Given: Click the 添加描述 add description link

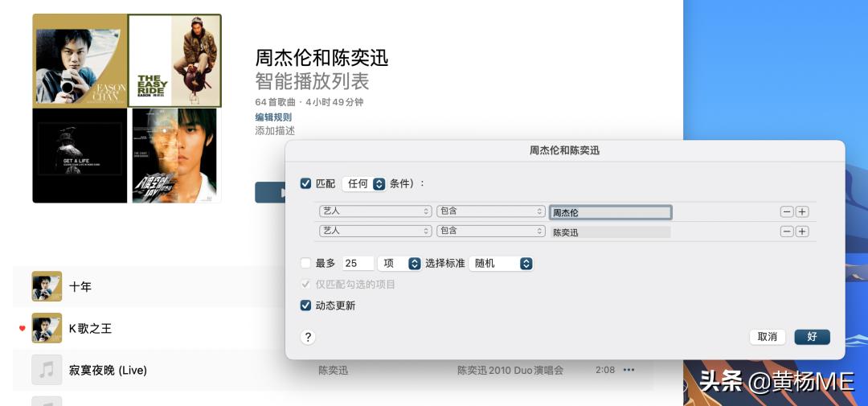Looking at the screenshot, I should [275, 131].
